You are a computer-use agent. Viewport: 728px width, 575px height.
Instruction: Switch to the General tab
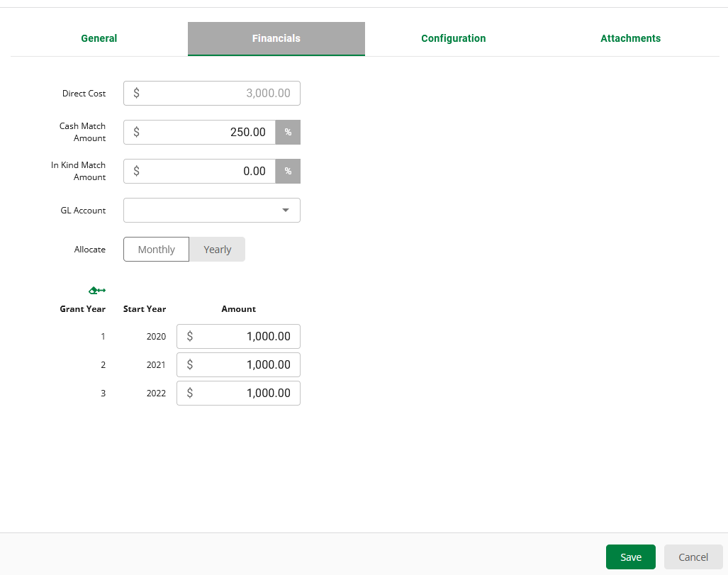click(x=99, y=38)
